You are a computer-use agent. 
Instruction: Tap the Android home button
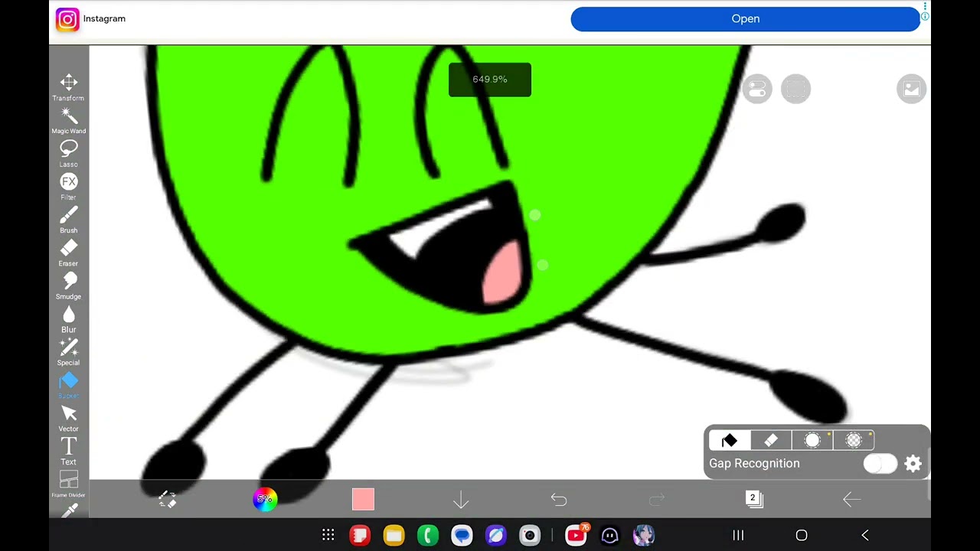(x=802, y=535)
